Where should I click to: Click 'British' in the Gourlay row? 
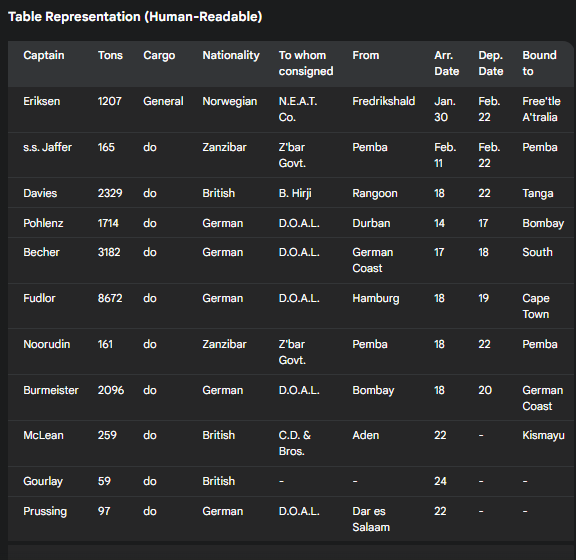pyautogui.click(x=219, y=481)
